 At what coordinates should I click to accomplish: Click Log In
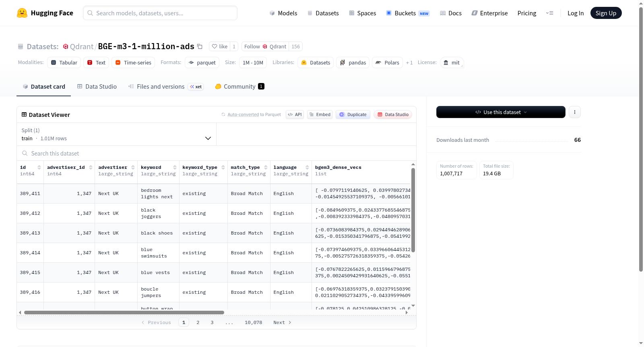pos(576,13)
